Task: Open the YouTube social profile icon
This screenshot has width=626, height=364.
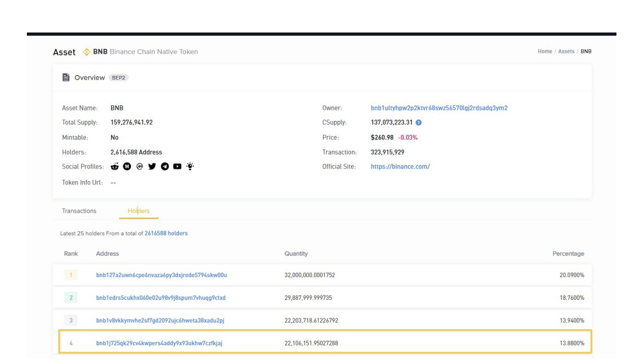Action: 177,166
